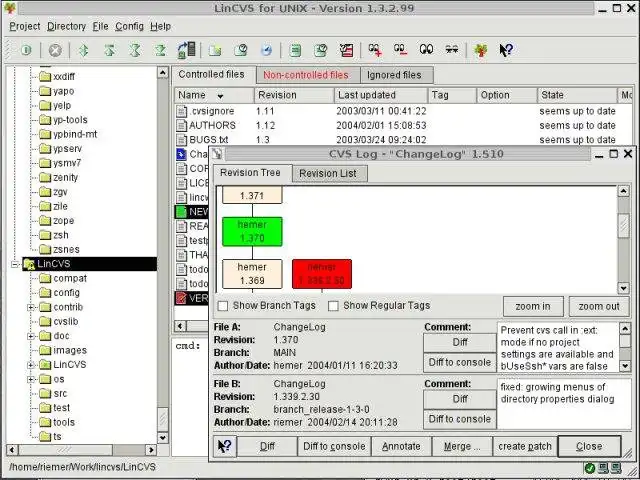Expand the doc folder
The image size is (640, 480).
31,336
